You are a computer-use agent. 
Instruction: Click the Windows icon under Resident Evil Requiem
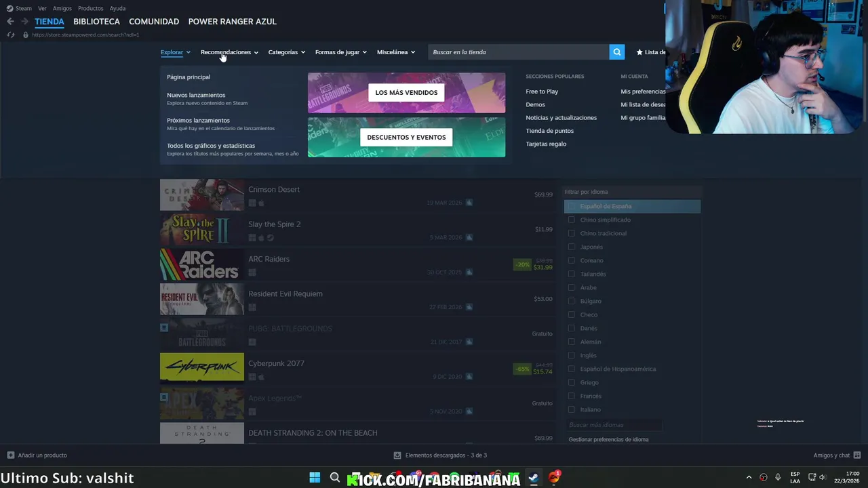tap(252, 307)
